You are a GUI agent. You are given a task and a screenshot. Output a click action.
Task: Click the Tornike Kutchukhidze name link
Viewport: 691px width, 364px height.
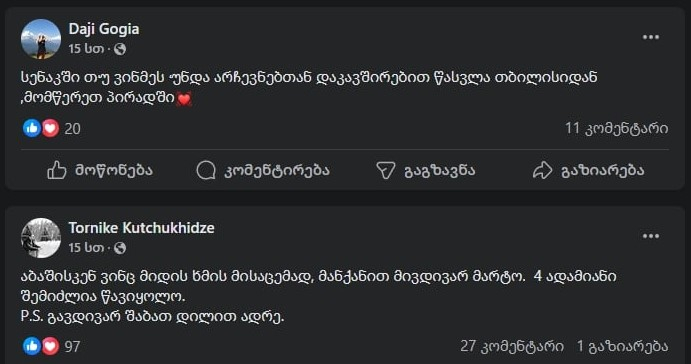point(141,228)
